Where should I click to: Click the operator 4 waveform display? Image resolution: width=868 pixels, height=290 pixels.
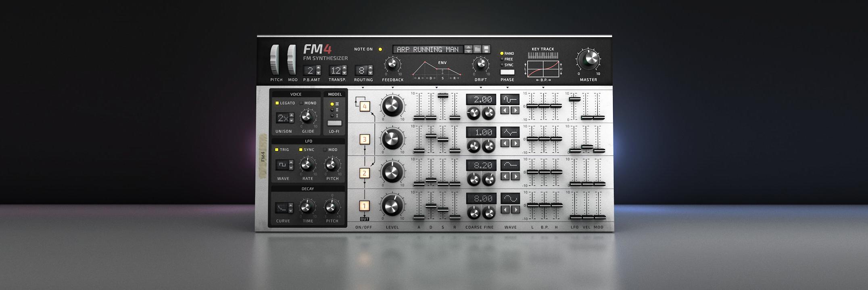click(x=510, y=99)
